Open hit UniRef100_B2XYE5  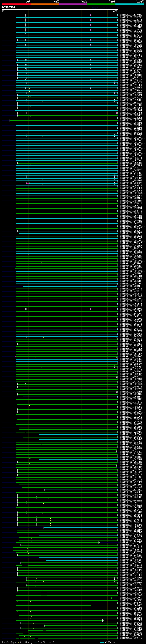pyautogui.click(x=131, y=490)
